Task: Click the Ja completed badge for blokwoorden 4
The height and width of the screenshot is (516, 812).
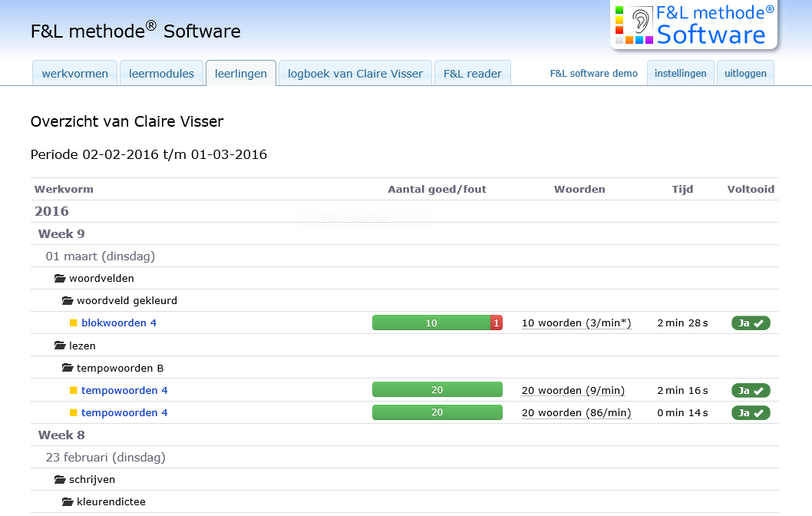Action: 750,323
